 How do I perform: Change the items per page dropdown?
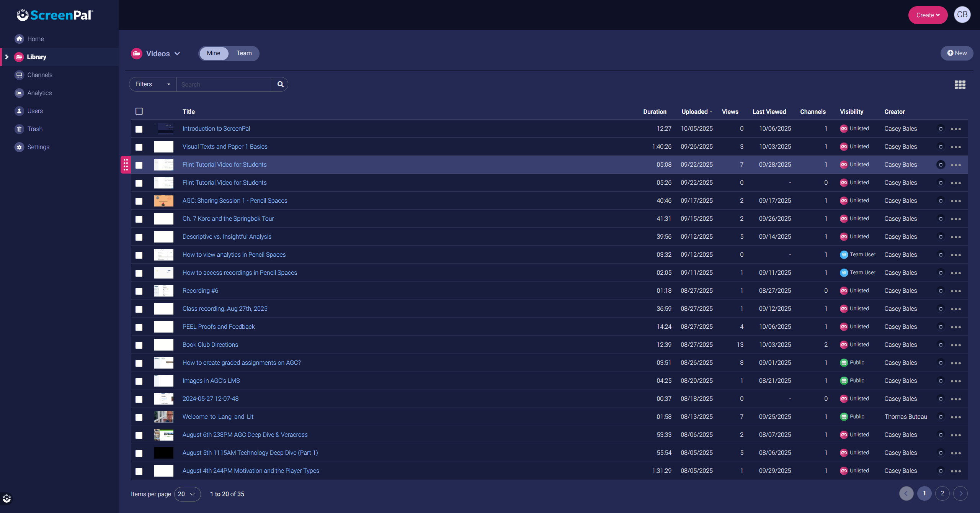coord(187,494)
